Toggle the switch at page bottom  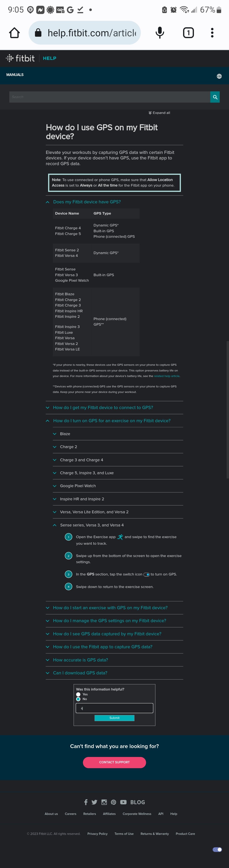[217, 850]
